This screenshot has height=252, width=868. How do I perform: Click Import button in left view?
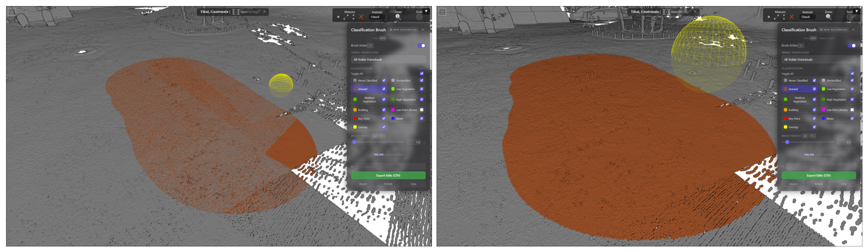click(x=363, y=184)
